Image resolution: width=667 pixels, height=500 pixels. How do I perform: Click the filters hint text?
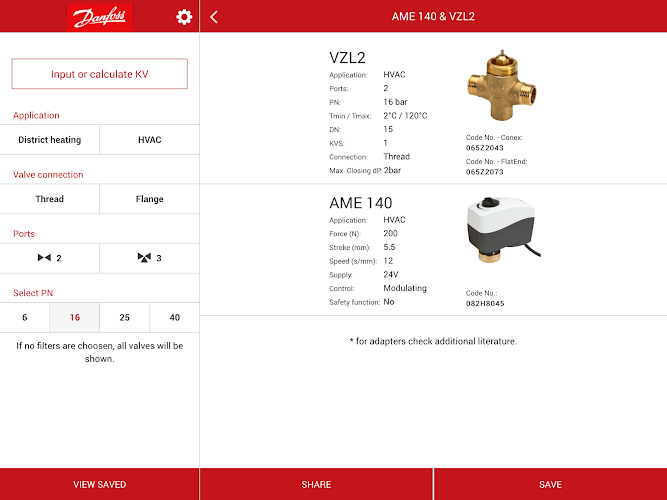click(100, 352)
